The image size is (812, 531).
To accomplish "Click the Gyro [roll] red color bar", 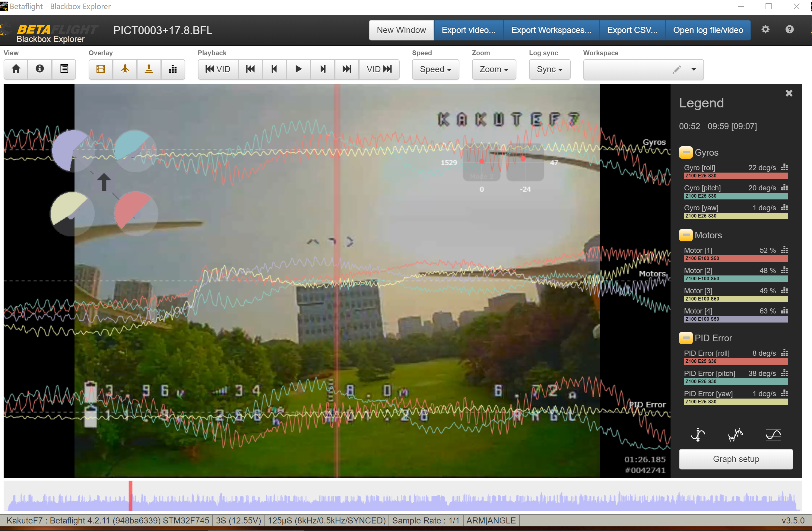I will tap(736, 176).
